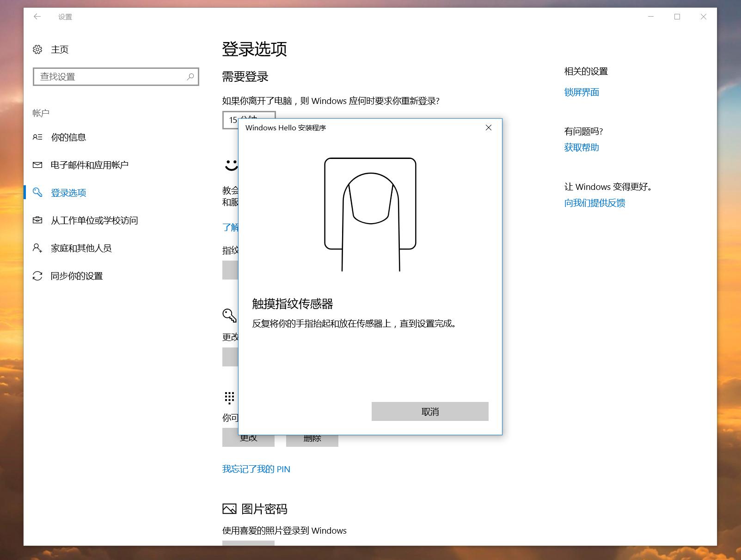Click the envelope icon for 电子邮件和应用帐户
Viewport: 741px width, 560px height.
[x=37, y=164]
